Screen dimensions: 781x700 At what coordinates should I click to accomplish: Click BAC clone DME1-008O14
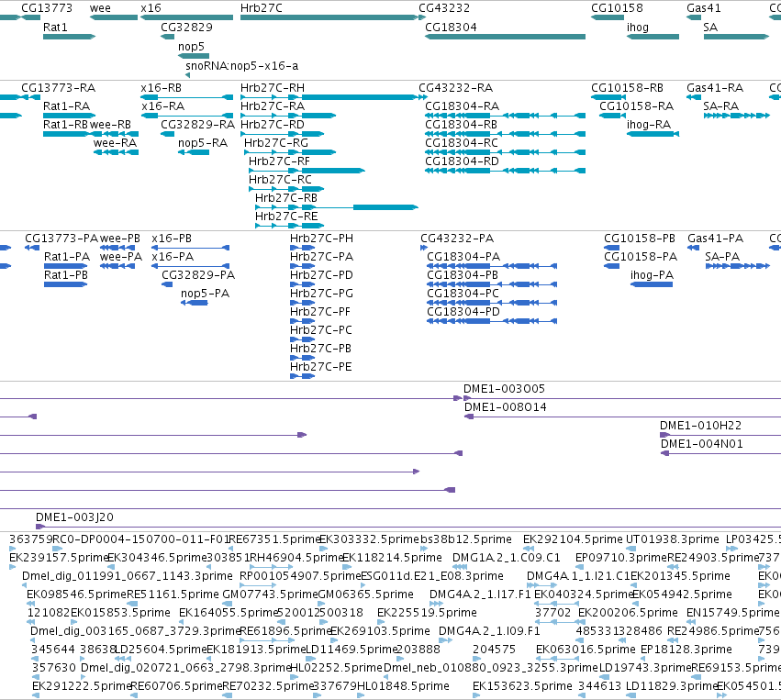[x=622, y=417]
